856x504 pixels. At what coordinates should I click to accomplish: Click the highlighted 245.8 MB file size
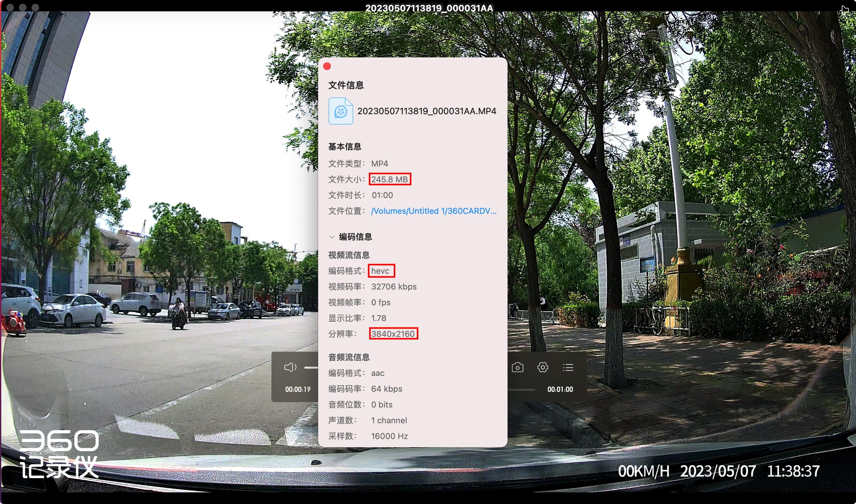(390, 179)
